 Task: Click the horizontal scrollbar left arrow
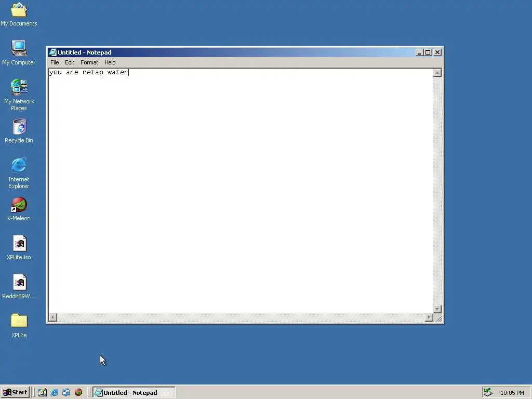[x=53, y=317]
